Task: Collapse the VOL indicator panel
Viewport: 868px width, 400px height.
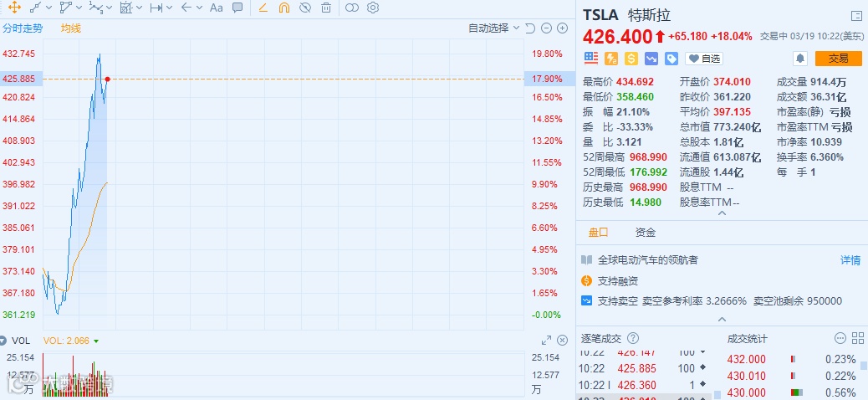Action: [3, 341]
